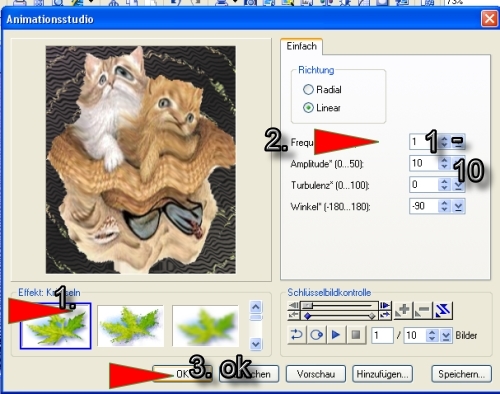Image resolution: width=500 pixels, height=394 pixels.
Task: Stop the animation playback
Action: coord(356,334)
